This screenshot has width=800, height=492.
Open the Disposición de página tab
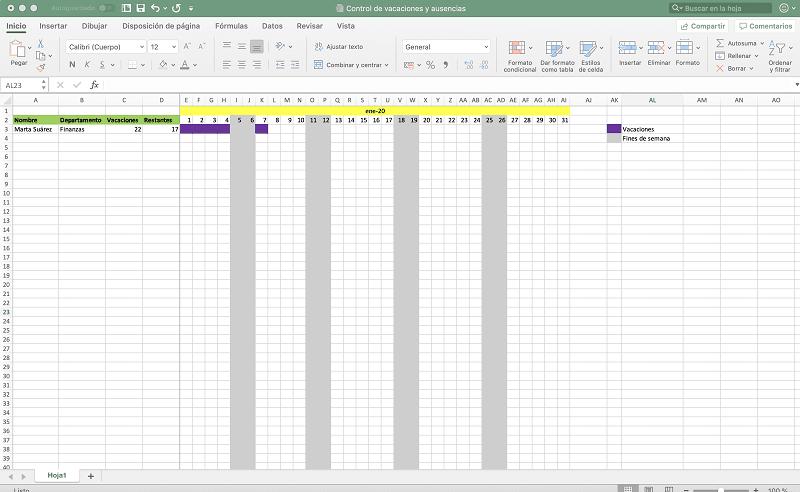(161, 26)
